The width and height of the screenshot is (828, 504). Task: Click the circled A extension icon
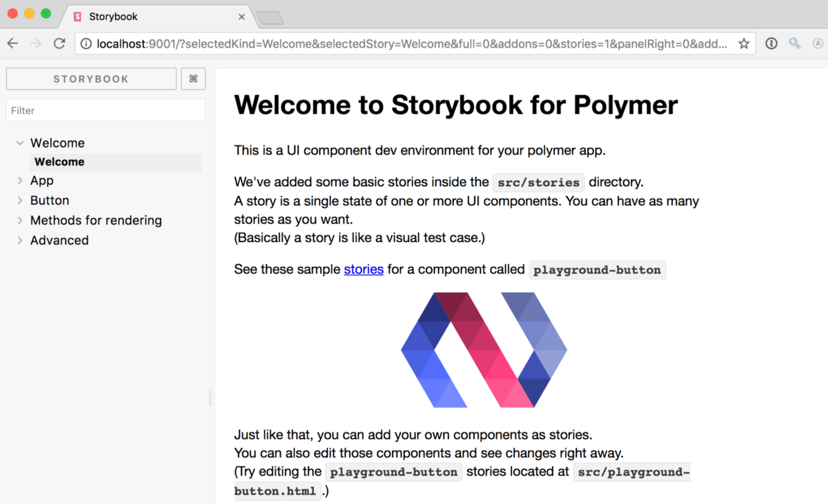tap(818, 43)
